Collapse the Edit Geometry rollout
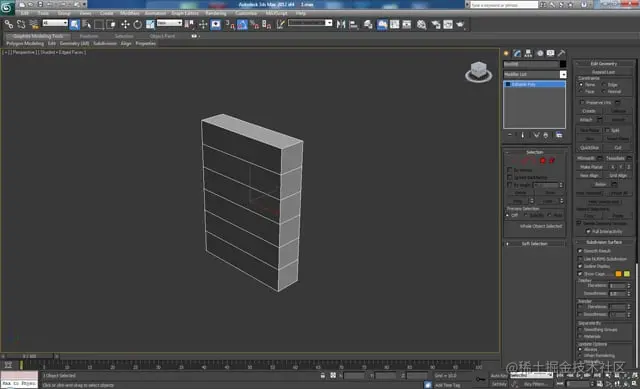Image resolution: width=640 pixels, height=389 pixels. pyautogui.click(x=604, y=64)
